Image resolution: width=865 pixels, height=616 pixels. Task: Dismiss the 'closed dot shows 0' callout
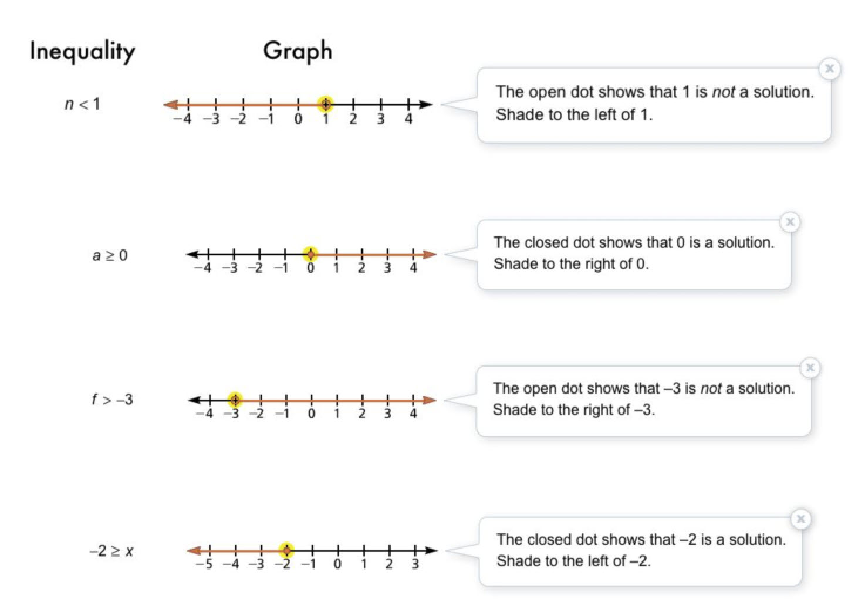(x=790, y=222)
